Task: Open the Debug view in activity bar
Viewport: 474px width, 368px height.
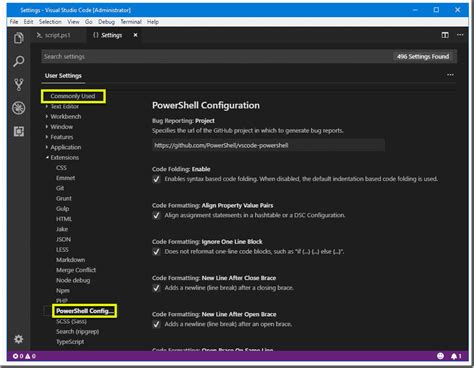Action: [19, 108]
